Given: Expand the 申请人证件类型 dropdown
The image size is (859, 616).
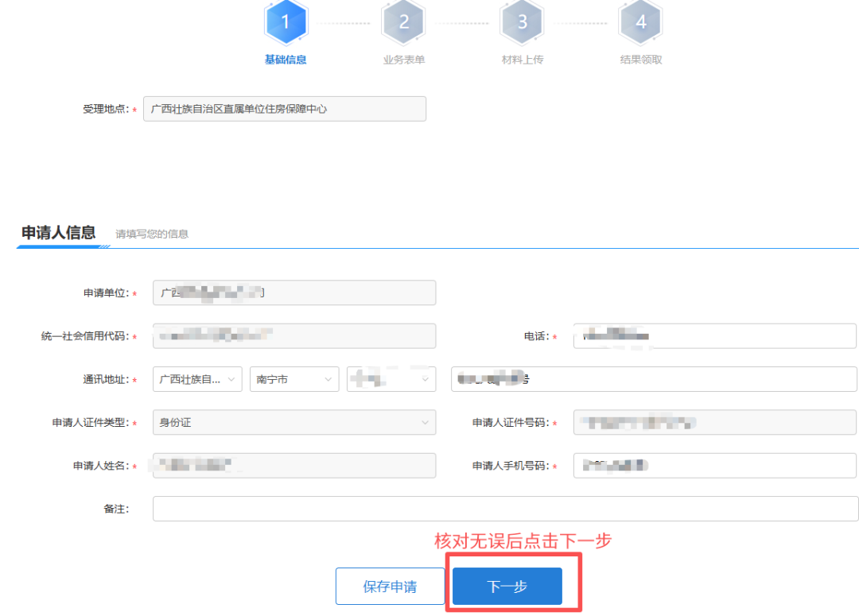Looking at the screenshot, I should click(x=294, y=423).
